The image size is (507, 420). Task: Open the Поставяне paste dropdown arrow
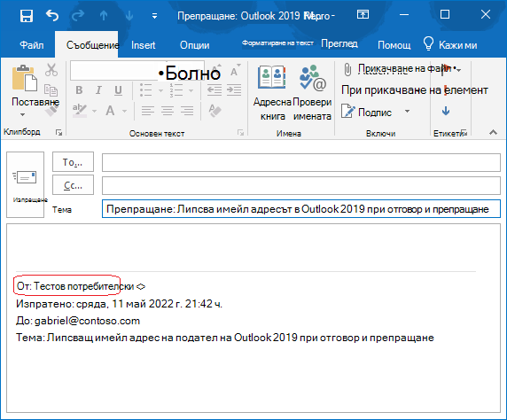(x=22, y=114)
